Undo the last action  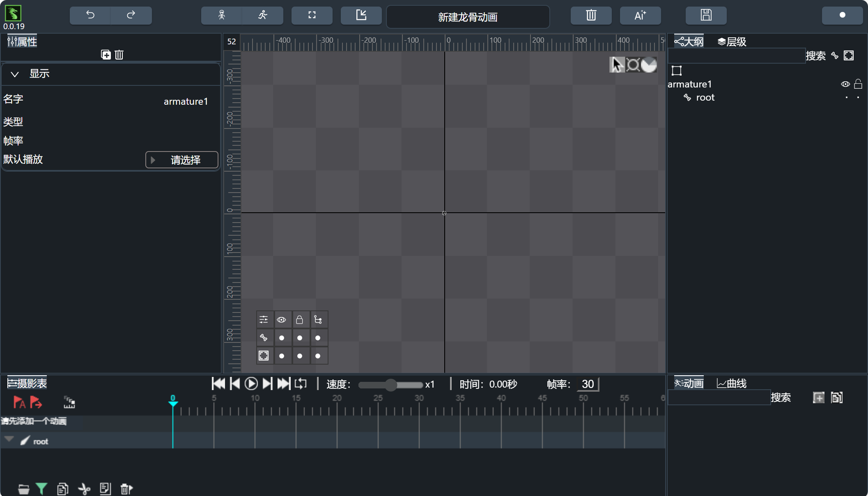click(90, 16)
